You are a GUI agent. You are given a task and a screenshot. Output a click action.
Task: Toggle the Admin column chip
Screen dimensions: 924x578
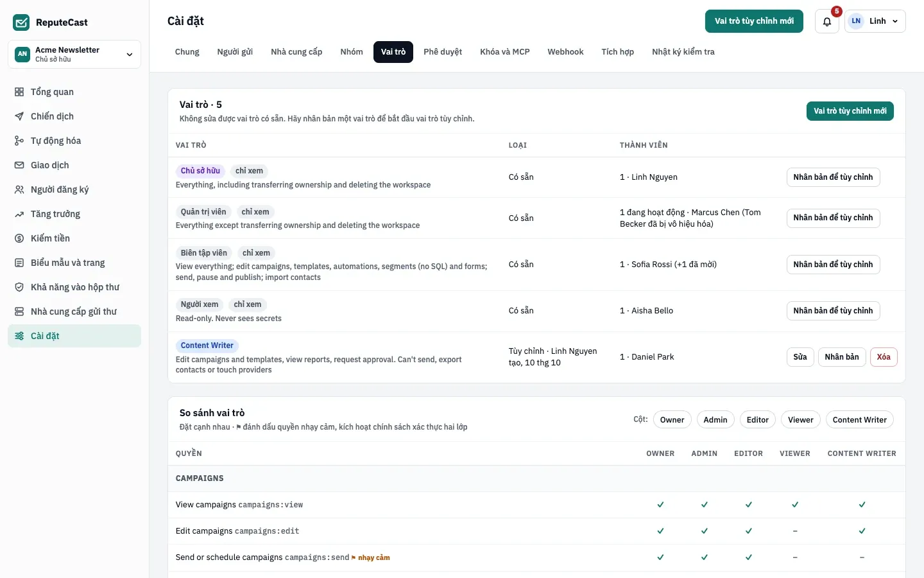715,420
